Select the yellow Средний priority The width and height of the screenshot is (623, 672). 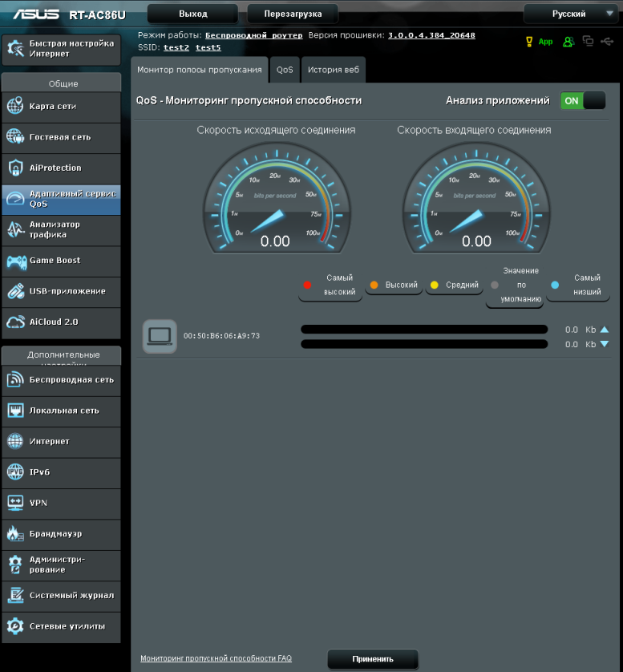454,285
